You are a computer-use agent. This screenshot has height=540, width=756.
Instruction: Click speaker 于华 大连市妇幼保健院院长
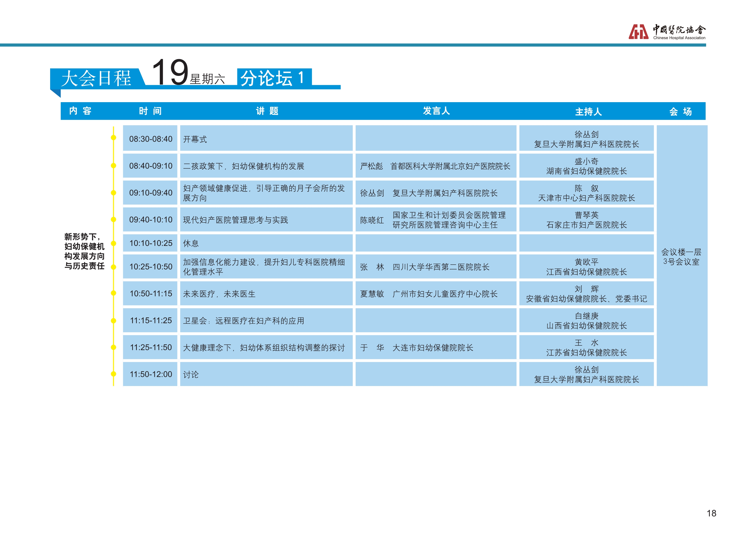tap(436, 347)
